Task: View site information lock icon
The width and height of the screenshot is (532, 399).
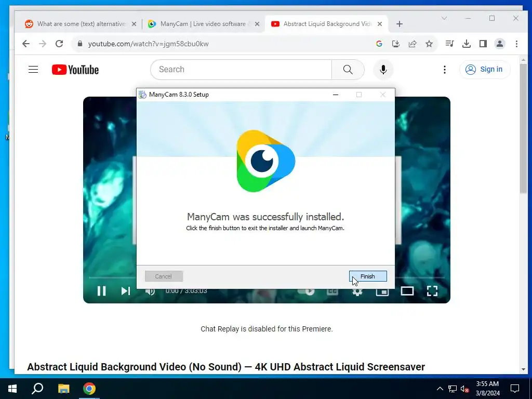Action: pyautogui.click(x=80, y=44)
